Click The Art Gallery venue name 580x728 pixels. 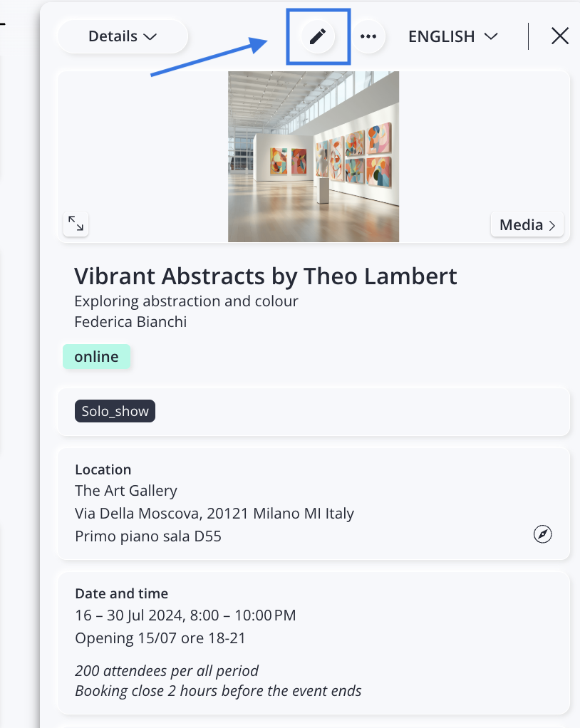pos(126,490)
